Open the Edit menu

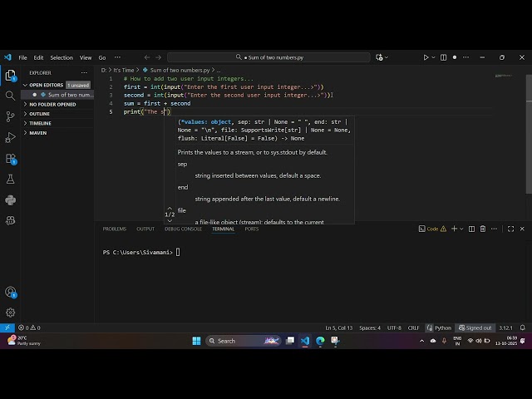click(38, 57)
